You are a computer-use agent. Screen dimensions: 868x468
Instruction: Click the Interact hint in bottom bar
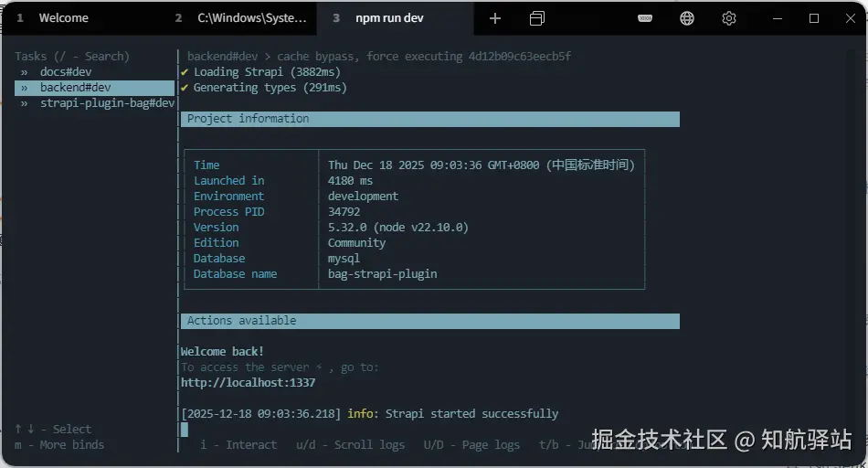238,445
